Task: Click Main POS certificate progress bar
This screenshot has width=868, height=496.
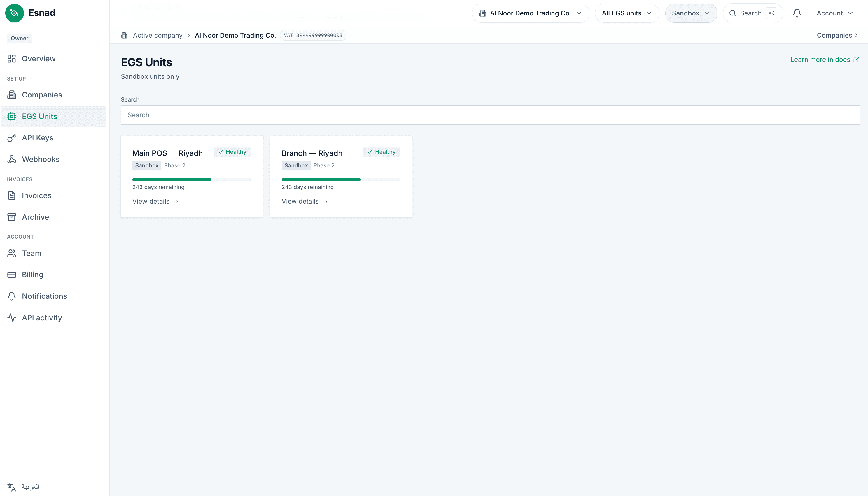Action: [192, 180]
